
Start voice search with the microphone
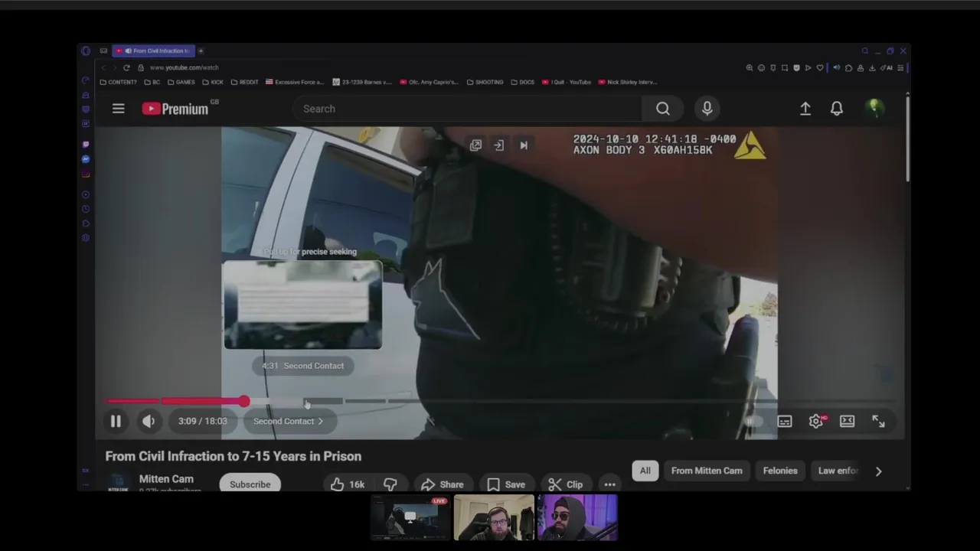pyautogui.click(x=707, y=109)
